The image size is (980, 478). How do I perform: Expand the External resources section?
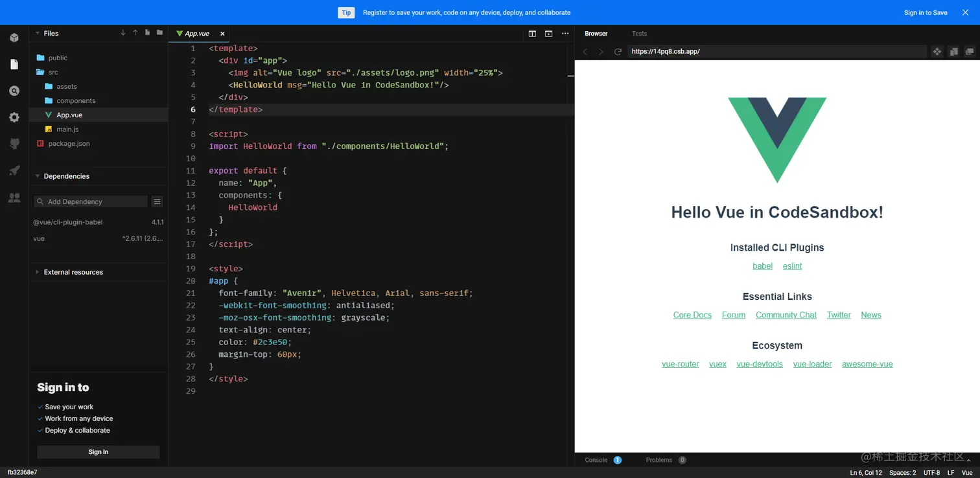[x=38, y=272]
